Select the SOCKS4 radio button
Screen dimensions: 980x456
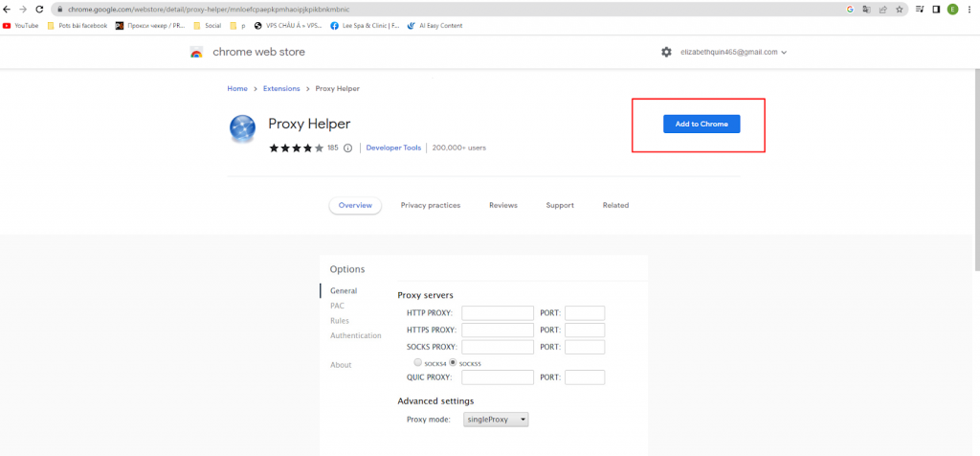click(417, 362)
